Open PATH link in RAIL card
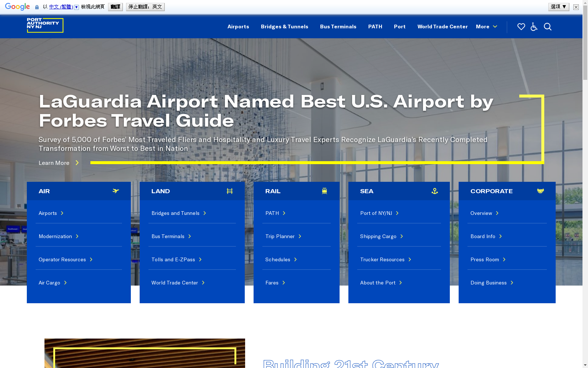 276,213
